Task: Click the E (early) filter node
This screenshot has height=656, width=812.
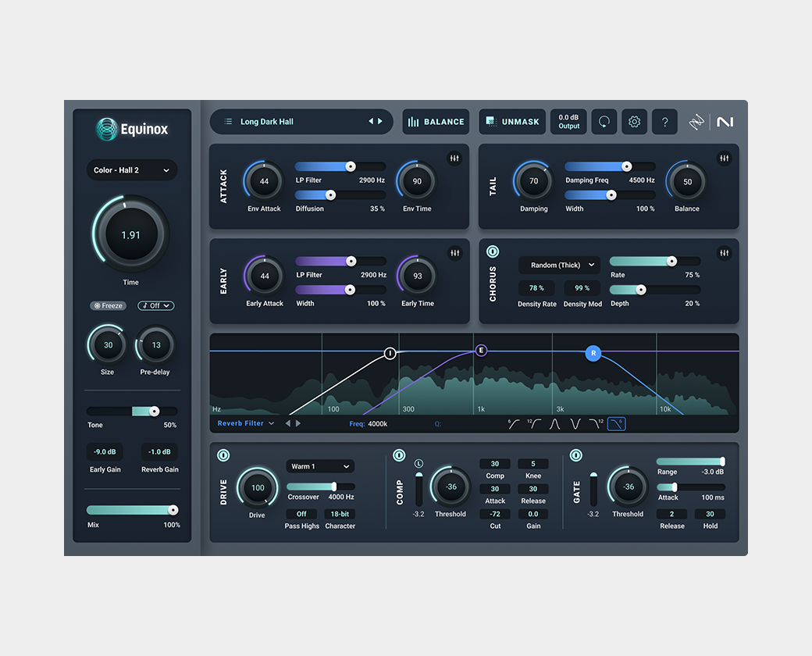Action: pyautogui.click(x=481, y=351)
